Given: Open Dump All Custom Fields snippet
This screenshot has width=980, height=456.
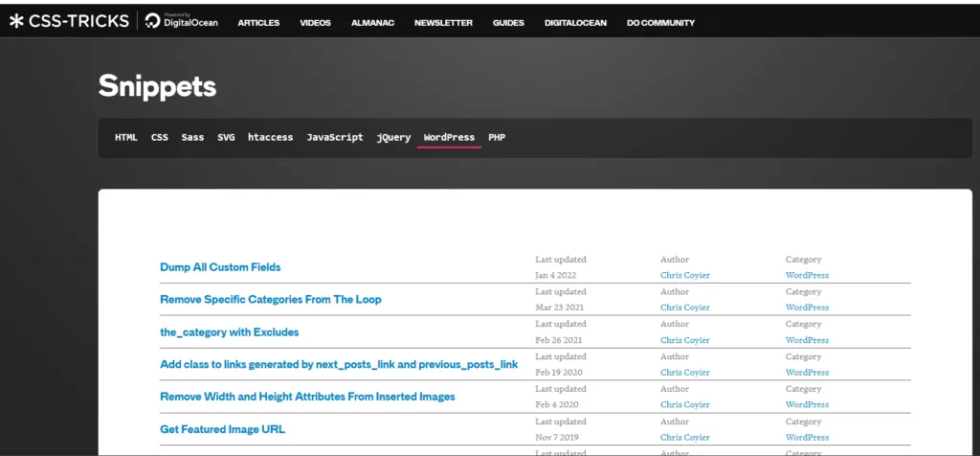Looking at the screenshot, I should click(220, 267).
